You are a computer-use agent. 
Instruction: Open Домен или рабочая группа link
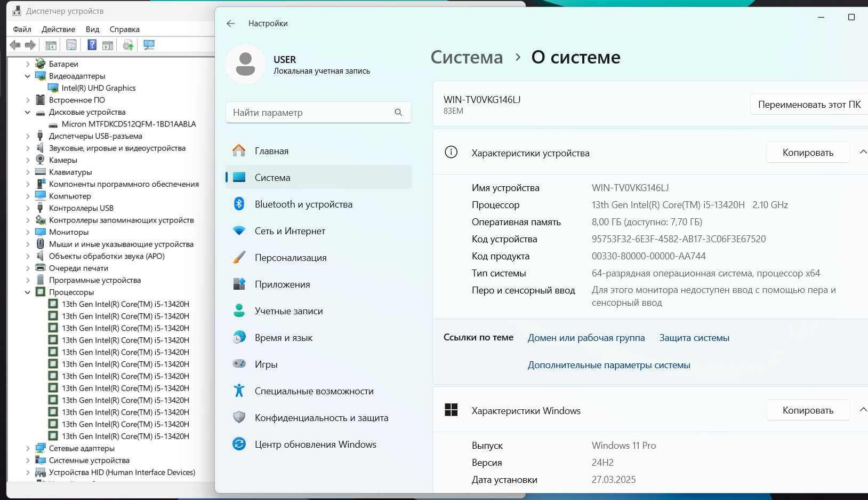tap(586, 338)
